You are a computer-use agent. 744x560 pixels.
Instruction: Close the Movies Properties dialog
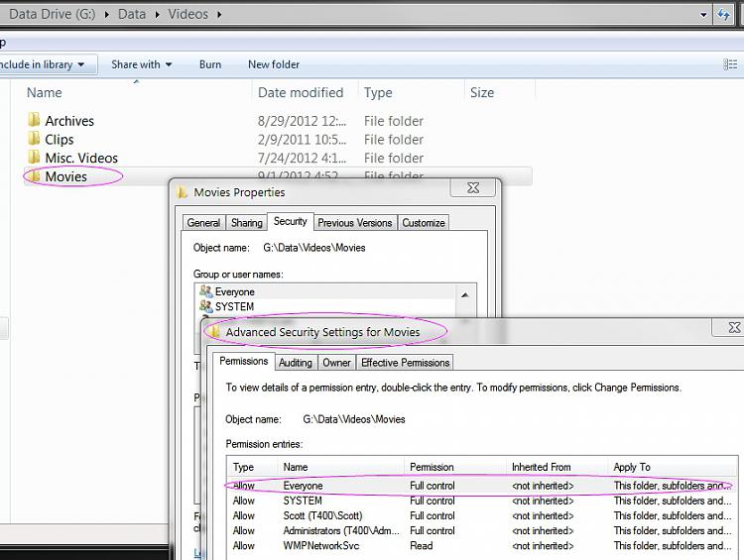(472, 187)
